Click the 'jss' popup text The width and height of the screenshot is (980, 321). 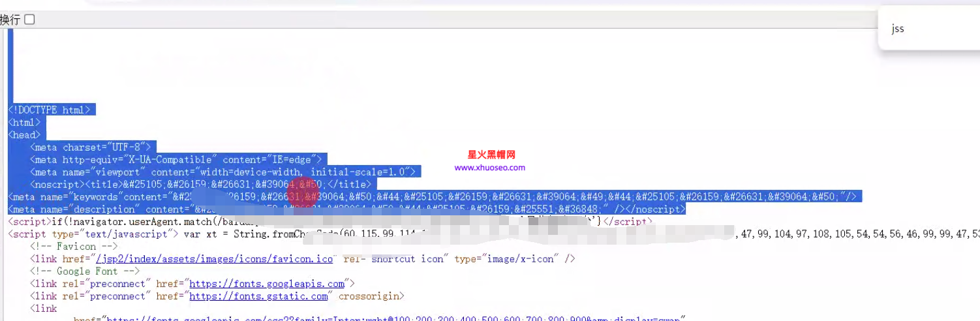coord(898,29)
